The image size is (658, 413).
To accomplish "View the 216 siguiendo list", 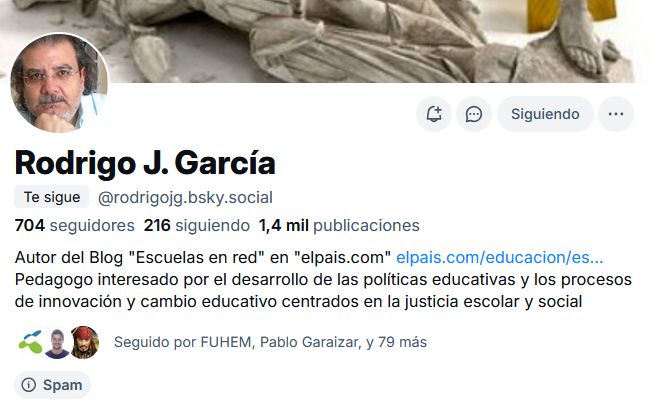I will (x=197, y=225).
